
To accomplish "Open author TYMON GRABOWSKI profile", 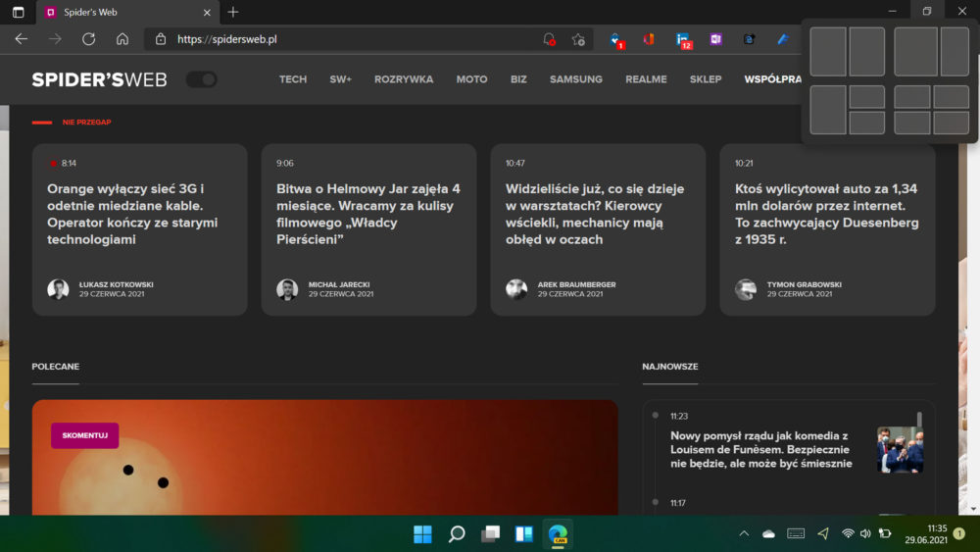I will click(805, 284).
